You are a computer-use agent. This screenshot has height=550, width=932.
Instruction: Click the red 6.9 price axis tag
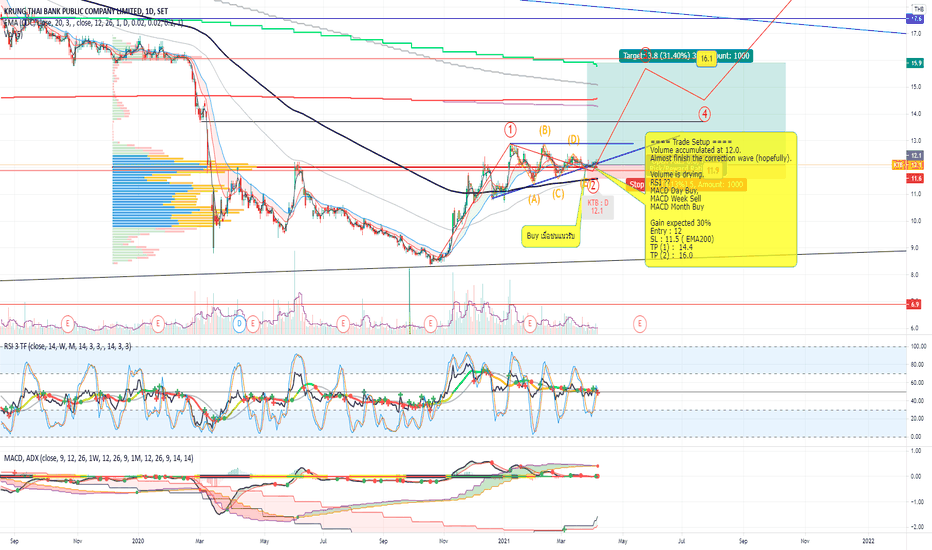point(916,304)
